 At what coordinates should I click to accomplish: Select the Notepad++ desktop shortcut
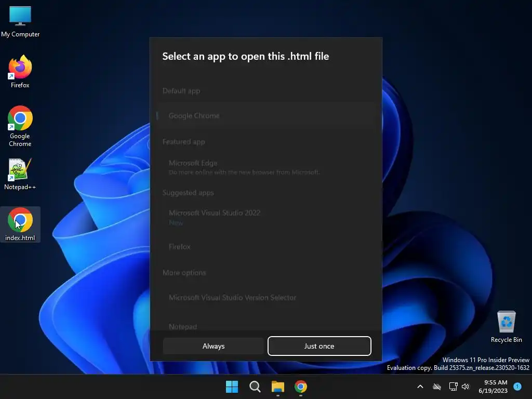pos(20,174)
